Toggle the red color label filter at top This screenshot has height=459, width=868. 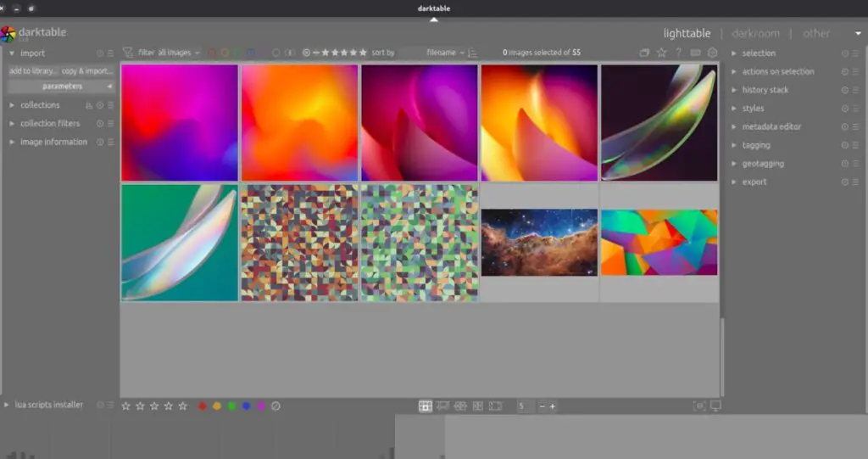click(212, 53)
